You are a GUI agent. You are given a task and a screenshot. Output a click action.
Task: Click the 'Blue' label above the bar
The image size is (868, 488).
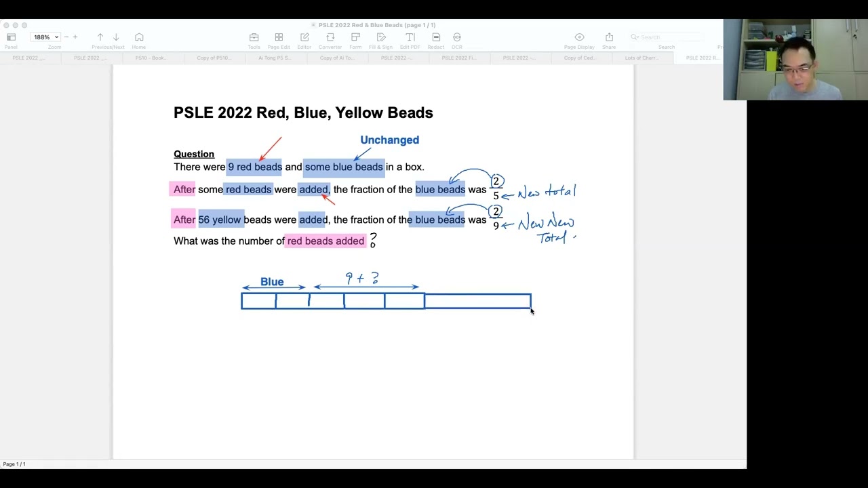272,282
